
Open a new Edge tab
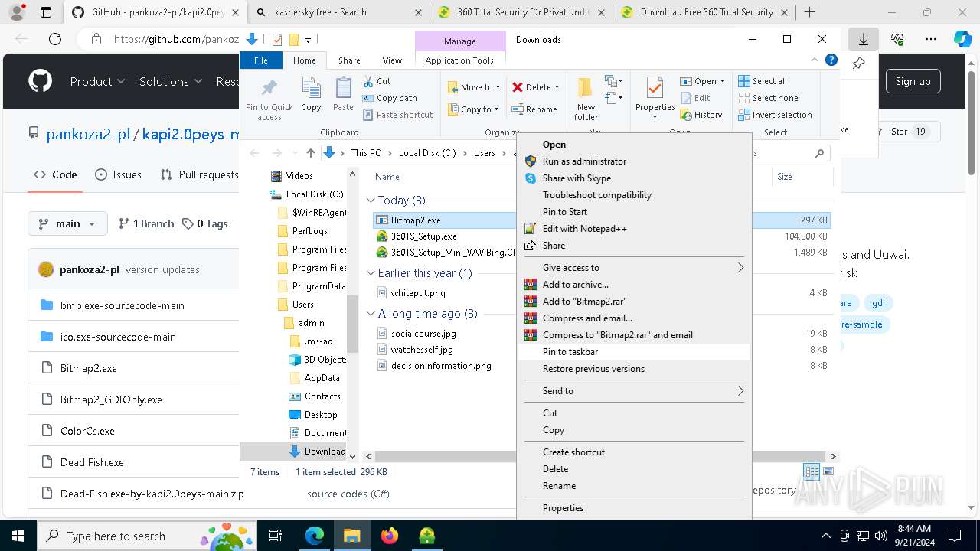coord(809,12)
